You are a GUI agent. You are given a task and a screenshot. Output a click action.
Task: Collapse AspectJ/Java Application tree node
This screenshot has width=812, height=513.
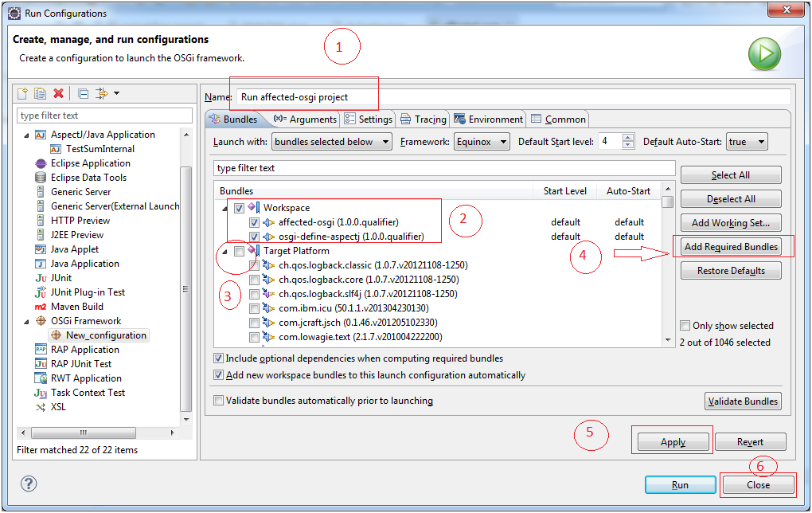(27, 135)
